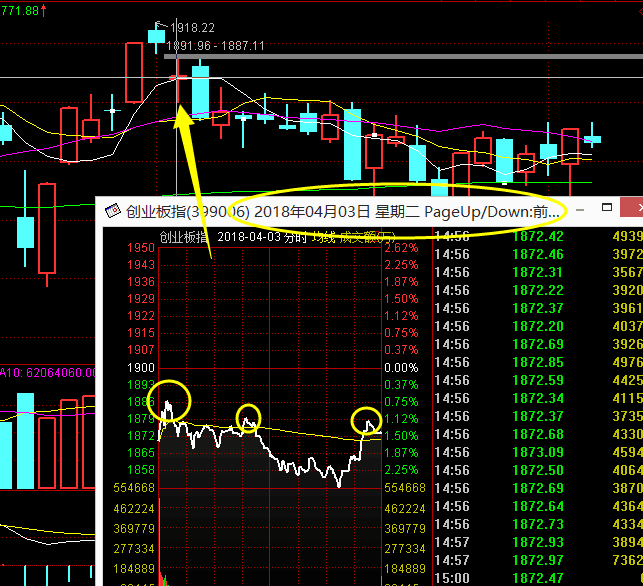Click the 均线 legend label
Image resolution: width=643 pixels, height=586 pixels.
click(322, 237)
